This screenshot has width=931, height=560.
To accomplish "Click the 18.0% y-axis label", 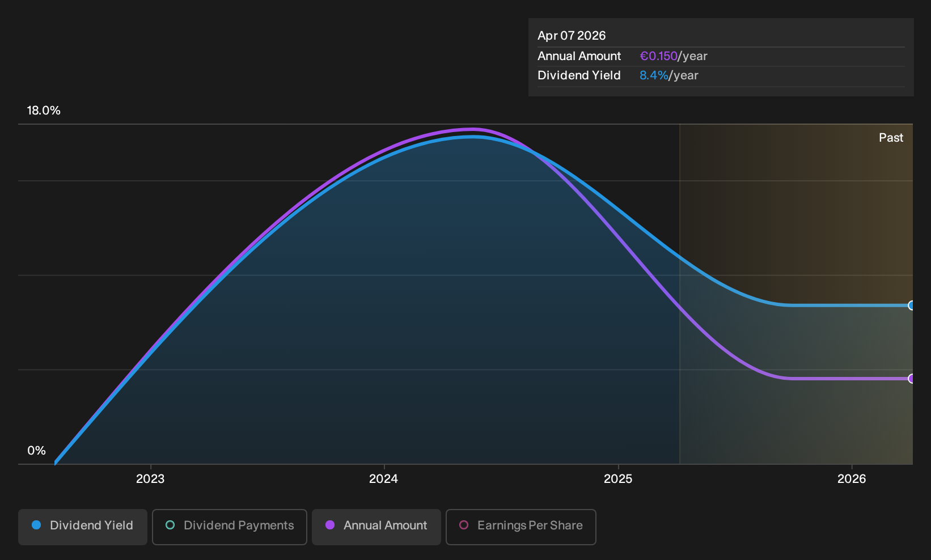I will tap(44, 111).
